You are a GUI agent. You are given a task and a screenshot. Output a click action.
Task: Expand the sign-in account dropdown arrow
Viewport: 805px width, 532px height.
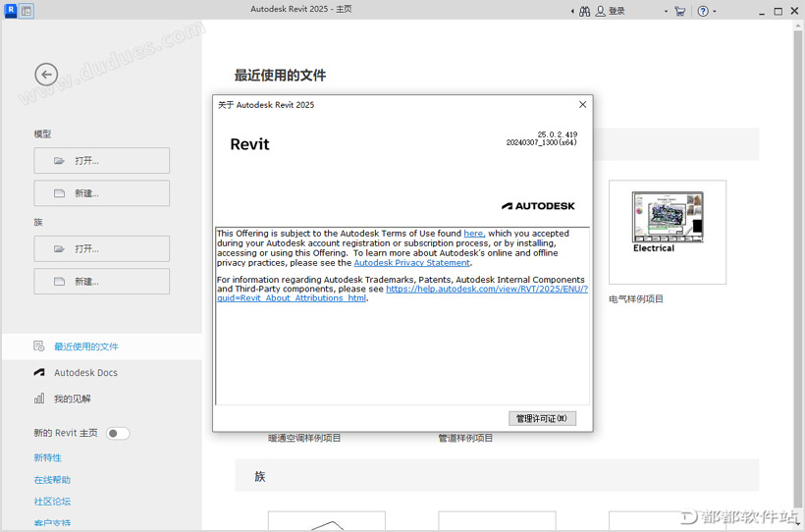click(667, 12)
